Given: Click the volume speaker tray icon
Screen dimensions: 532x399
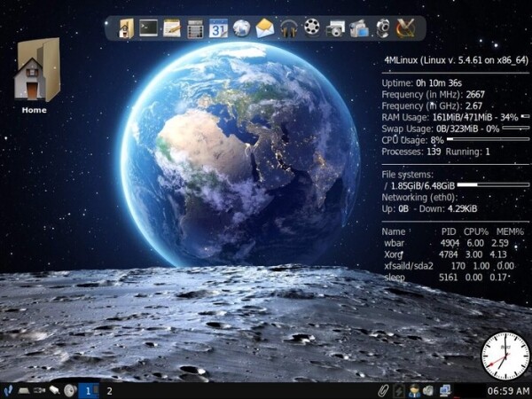Looking at the screenshot, I should tap(428, 390).
